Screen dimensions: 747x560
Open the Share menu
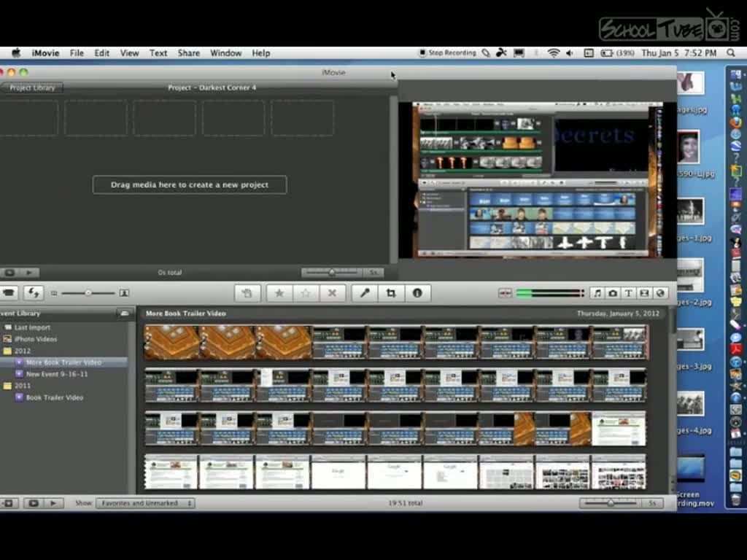(x=188, y=53)
